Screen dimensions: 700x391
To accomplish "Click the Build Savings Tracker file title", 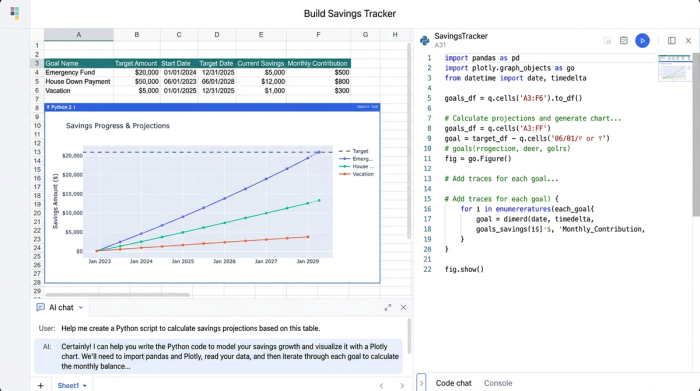I will (350, 14).
